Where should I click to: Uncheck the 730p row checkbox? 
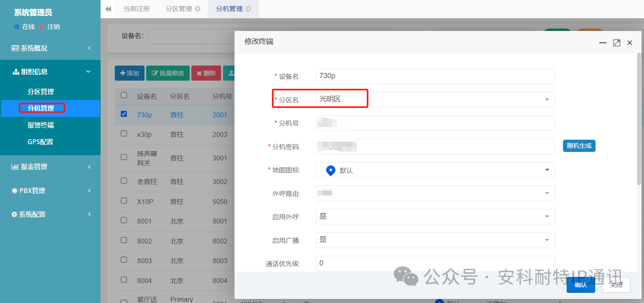pyautogui.click(x=124, y=114)
